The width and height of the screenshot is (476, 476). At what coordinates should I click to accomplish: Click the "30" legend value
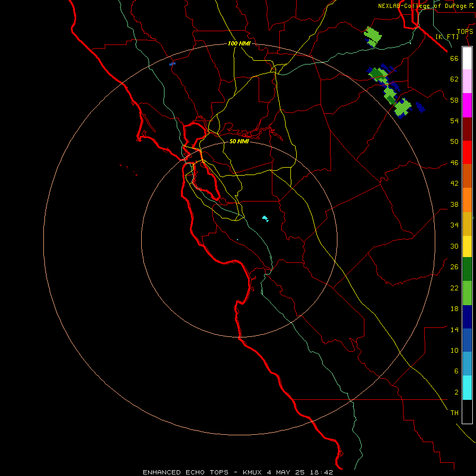click(x=454, y=246)
